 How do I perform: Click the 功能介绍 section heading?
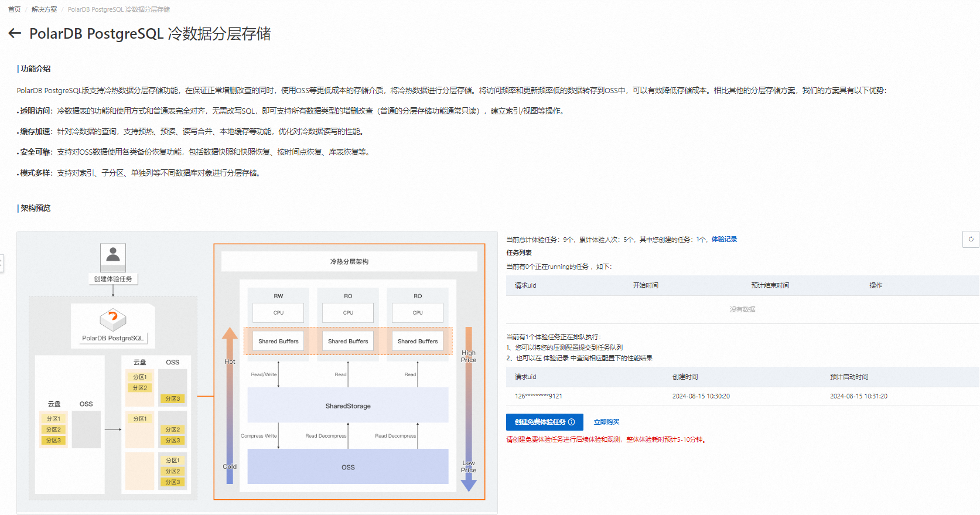coord(35,69)
